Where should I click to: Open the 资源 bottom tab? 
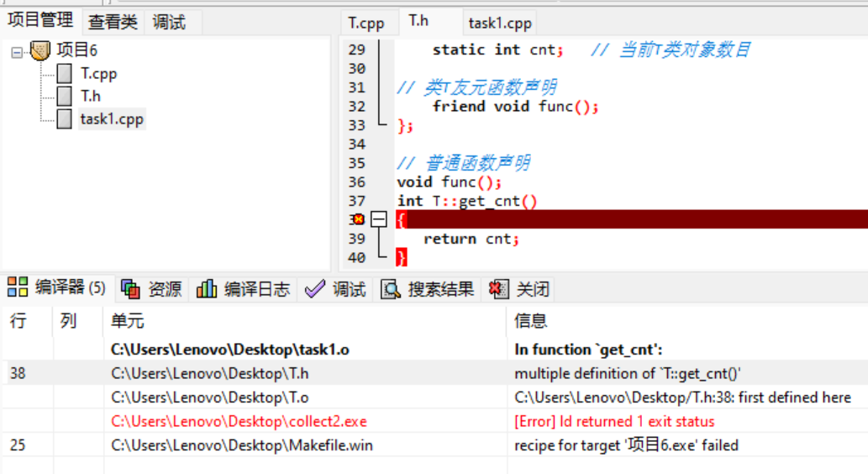pyautogui.click(x=151, y=289)
